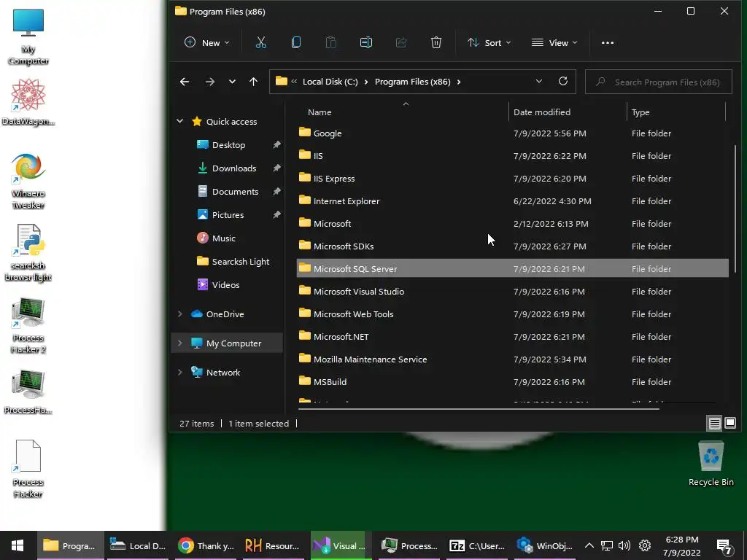Open ProcessHa... desktop shortcut

[x=28, y=392]
